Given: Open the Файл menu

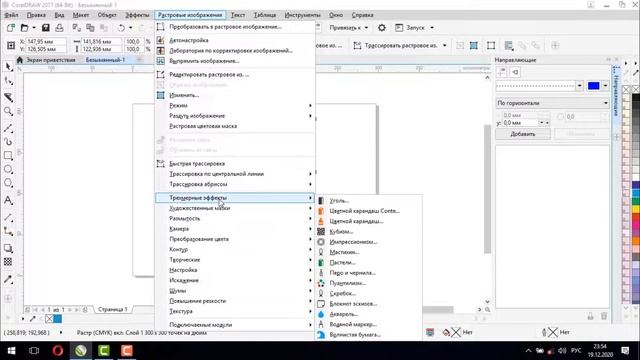Looking at the screenshot, I should pyautogui.click(x=11, y=15).
